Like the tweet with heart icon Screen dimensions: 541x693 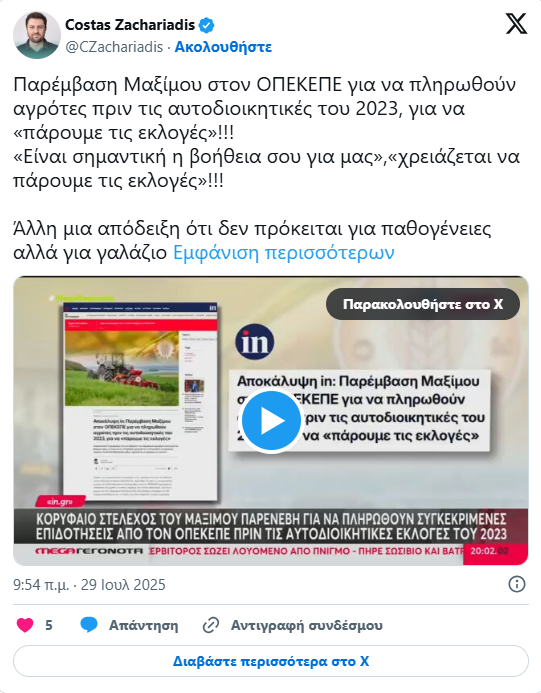[25, 625]
